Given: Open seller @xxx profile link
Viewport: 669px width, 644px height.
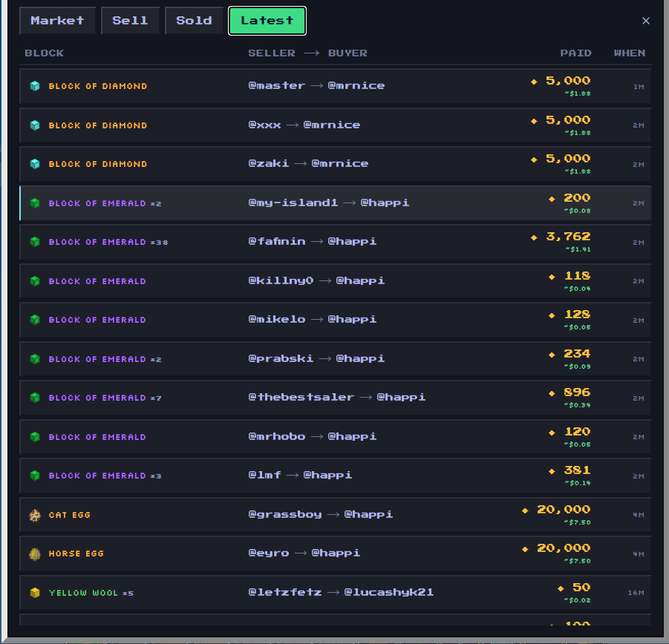Looking at the screenshot, I should pyautogui.click(x=264, y=125).
